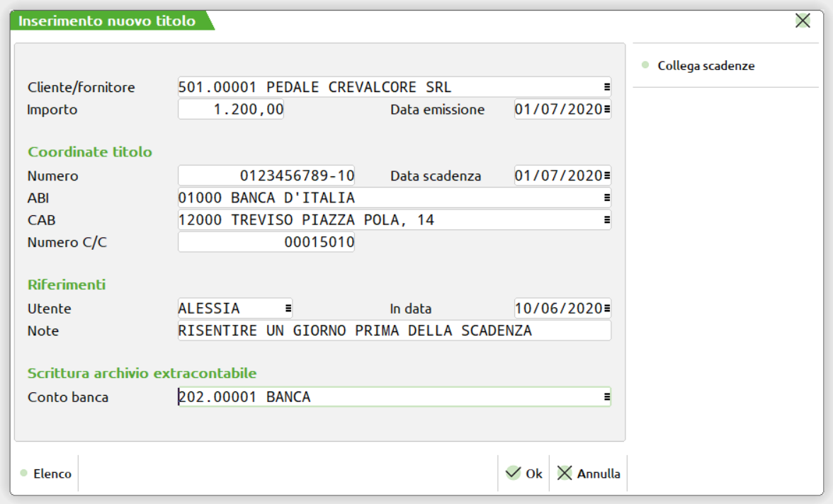The height and width of the screenshot is (504, 833).
Task: Click the CAB branch lookup icon
Action: click(x=606, y=220)
